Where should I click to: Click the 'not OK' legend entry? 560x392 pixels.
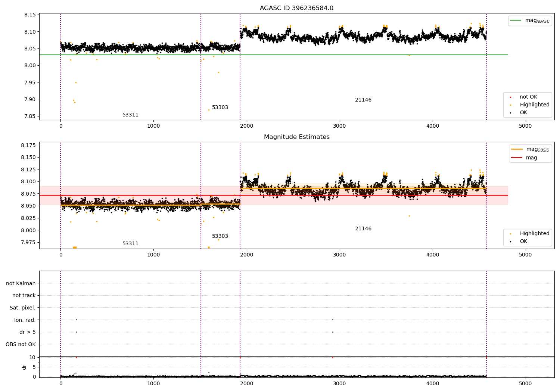coord(528,97)
